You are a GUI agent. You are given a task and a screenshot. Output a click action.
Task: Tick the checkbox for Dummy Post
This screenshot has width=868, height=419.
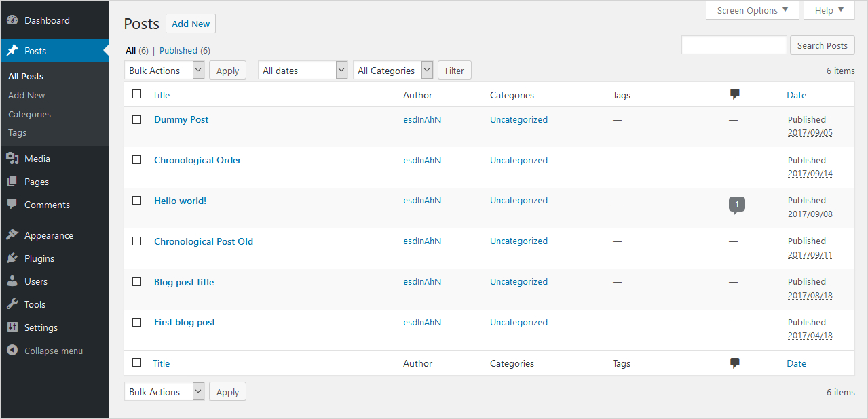[x=137, y=119]
